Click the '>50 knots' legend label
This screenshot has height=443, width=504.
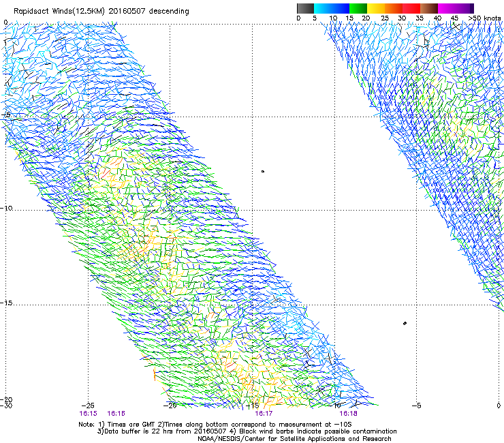click(484, 18)
